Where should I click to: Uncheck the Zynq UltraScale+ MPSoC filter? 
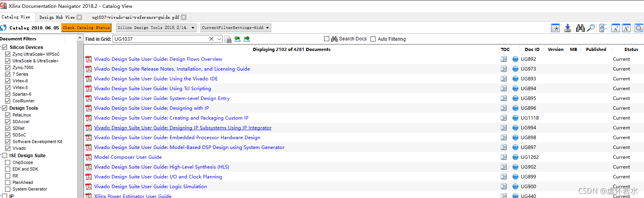tap(7, 54)
